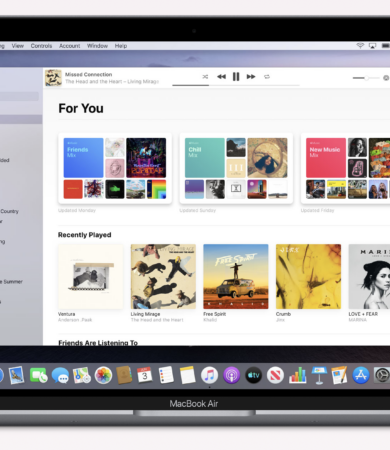Open the Living Mirage album cover

coord(163,277)
